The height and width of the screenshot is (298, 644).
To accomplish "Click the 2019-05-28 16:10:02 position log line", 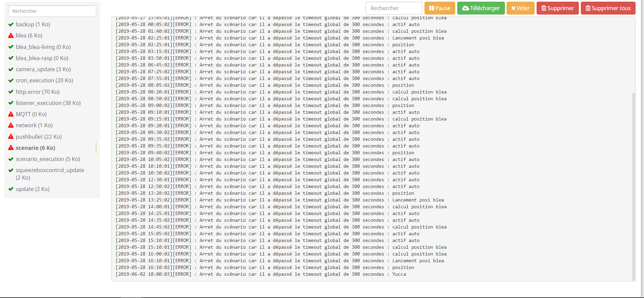I will coord(265,267).
